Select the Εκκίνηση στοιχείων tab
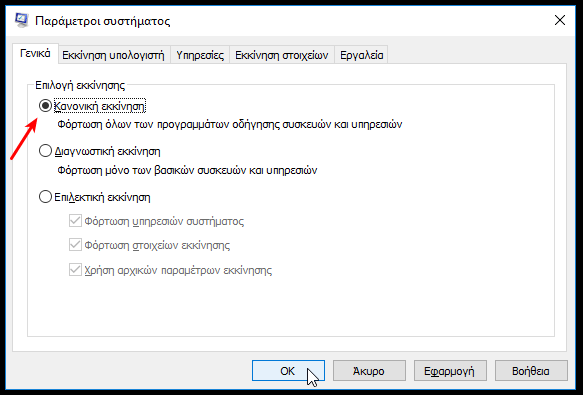Screen dimensions: 583x395 (281, 55)
